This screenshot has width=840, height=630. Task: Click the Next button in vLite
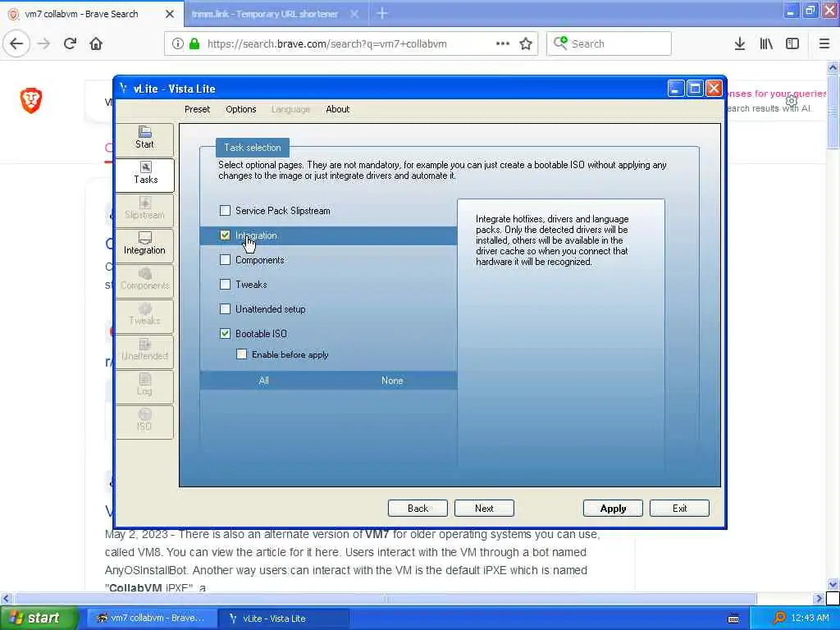point(484,509)
